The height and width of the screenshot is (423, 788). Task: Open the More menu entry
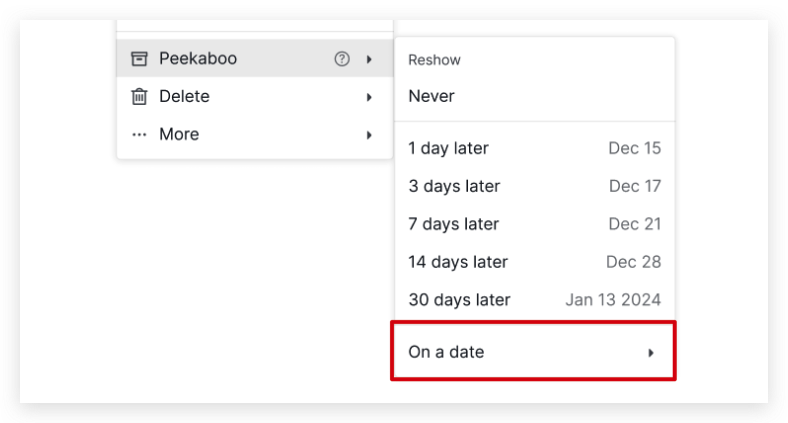pos(255,134)
